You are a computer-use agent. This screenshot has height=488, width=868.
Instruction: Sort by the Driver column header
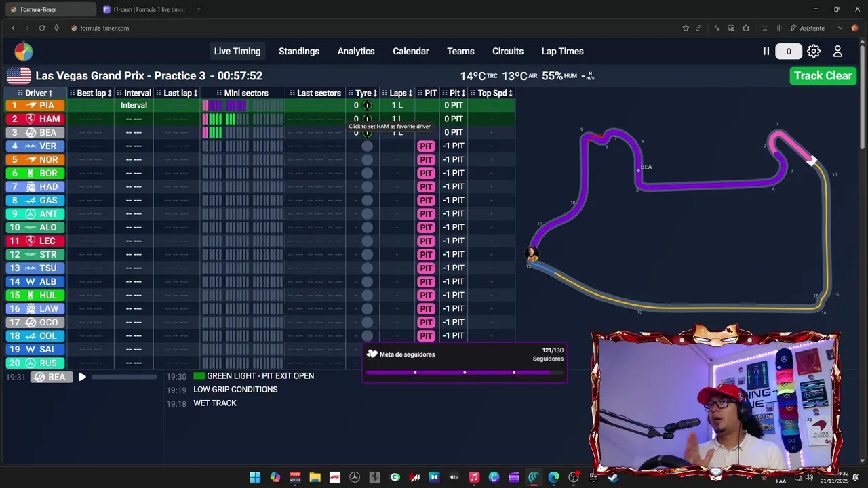click(x=35, y=93)
